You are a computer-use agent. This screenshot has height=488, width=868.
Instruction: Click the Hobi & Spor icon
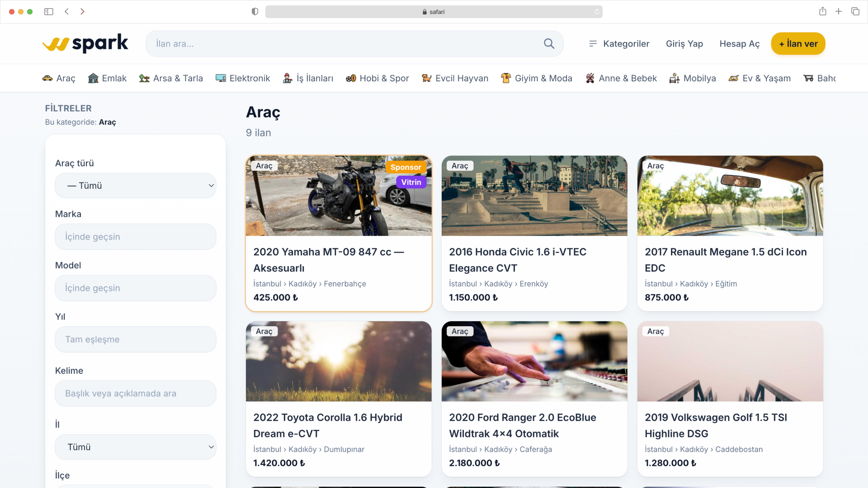point(351,78)
